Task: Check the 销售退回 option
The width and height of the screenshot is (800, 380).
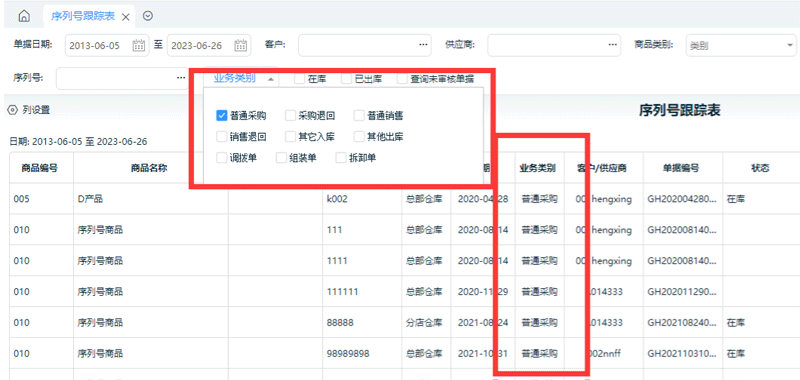Action: 221,137
